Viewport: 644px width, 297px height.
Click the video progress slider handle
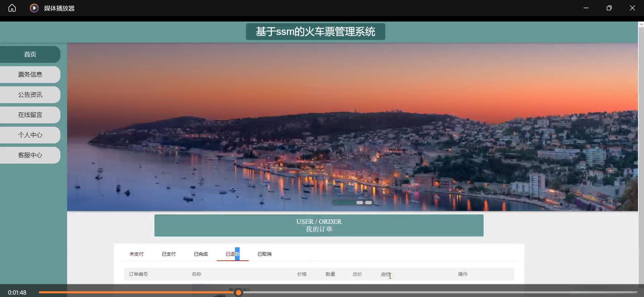239,293
